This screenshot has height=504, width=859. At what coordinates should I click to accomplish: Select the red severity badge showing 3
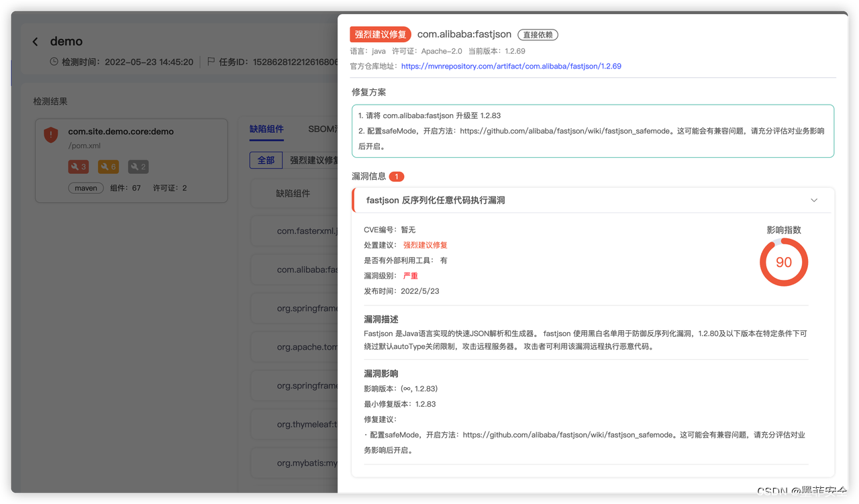point(79,166)
